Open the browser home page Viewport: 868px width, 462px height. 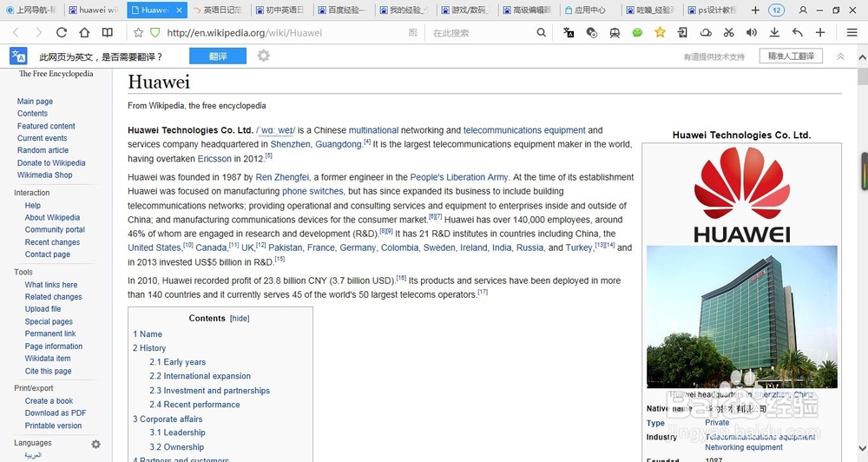[x=84, y=33]
